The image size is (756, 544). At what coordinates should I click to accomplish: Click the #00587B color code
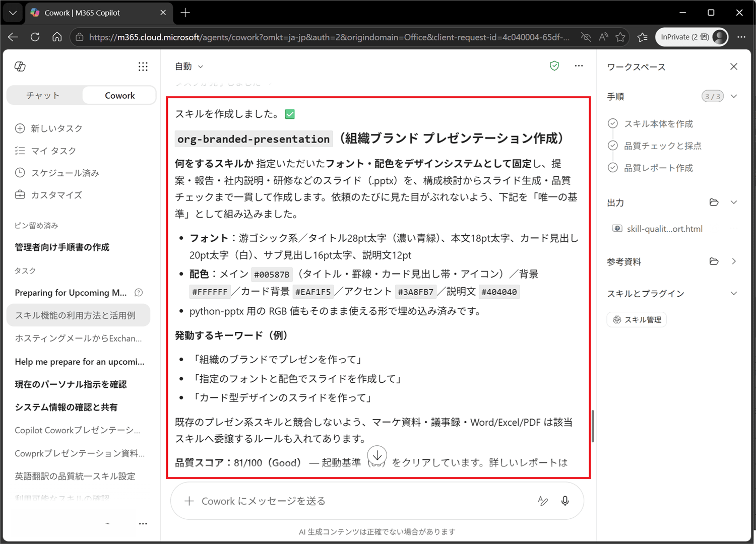point(272,275)
